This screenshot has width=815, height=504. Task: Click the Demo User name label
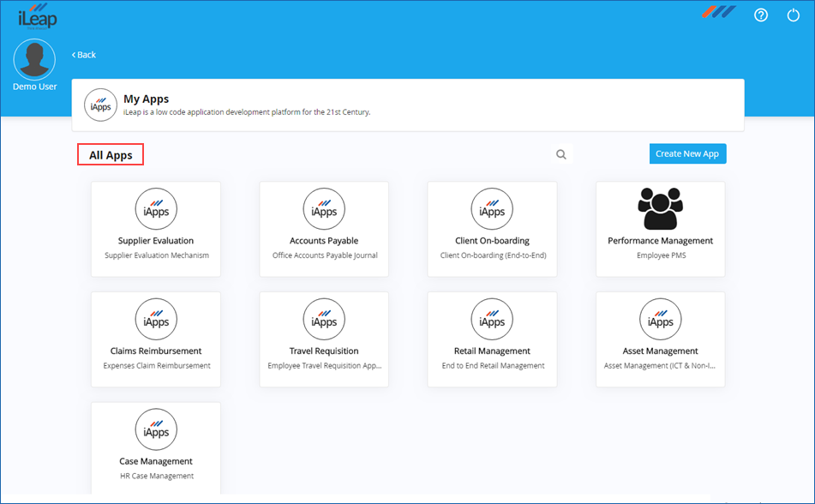35,87
